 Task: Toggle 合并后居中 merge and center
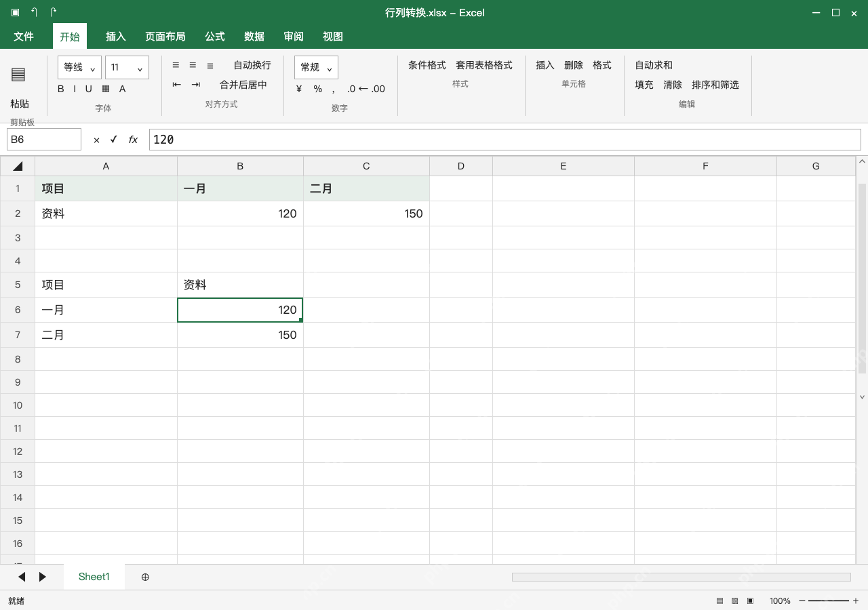tap(243, 85)
